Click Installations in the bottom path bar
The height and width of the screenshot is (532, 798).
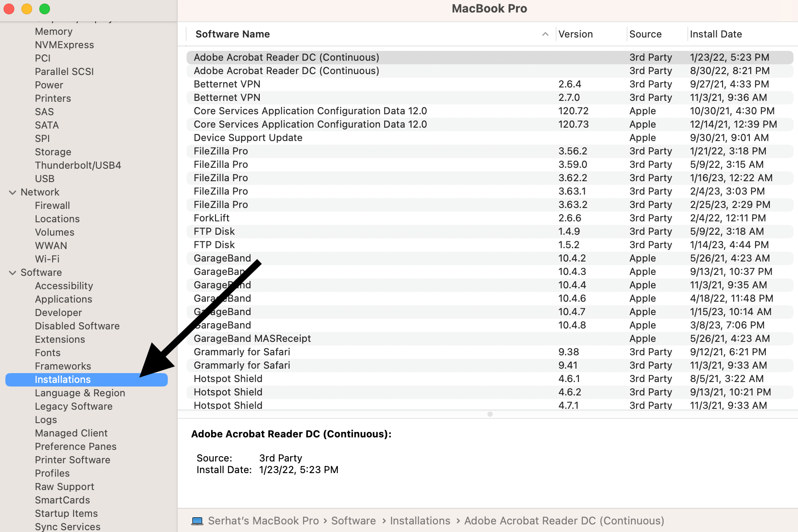pos(420,521)
